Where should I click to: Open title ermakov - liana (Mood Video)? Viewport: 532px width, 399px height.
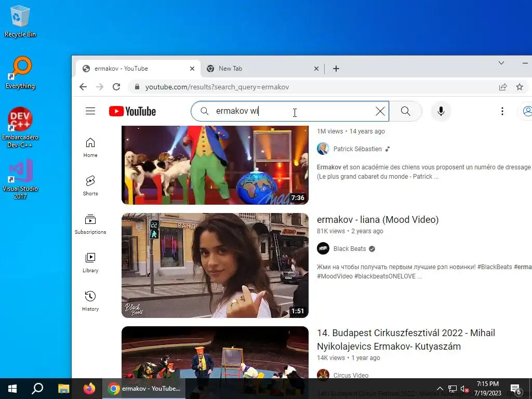coord(378,220)
